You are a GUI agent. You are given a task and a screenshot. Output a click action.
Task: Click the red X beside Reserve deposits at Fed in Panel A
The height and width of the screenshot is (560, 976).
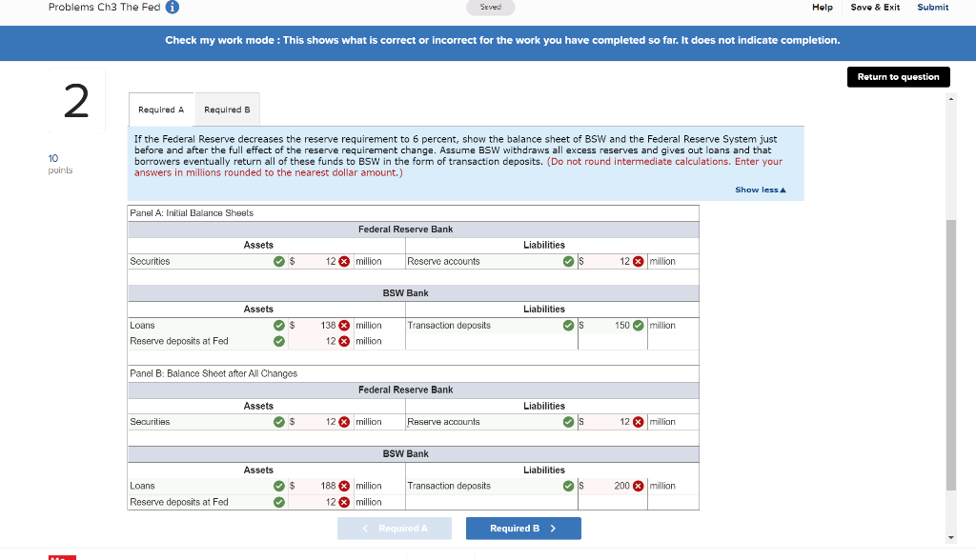coord(344,341)
